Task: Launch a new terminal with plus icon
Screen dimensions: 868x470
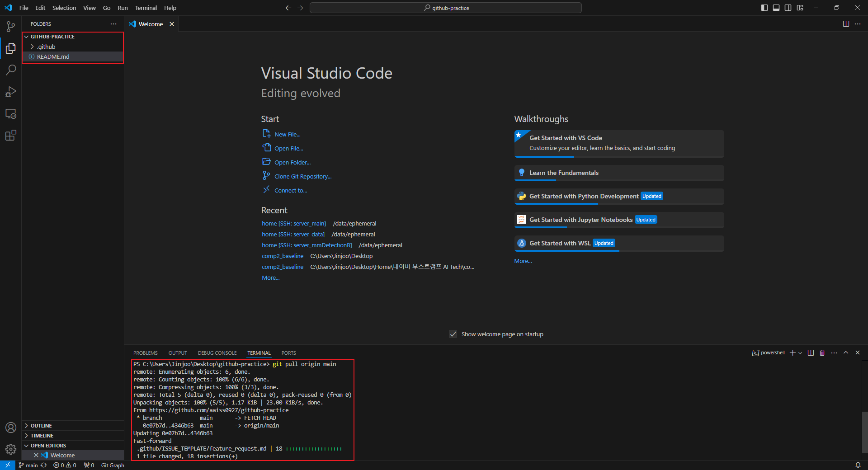Action: [x=793, y=352]
